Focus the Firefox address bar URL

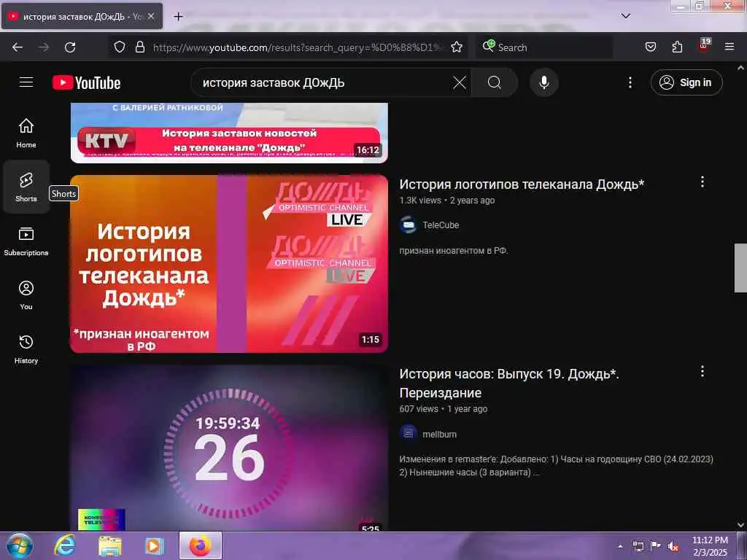coord(298,47)
